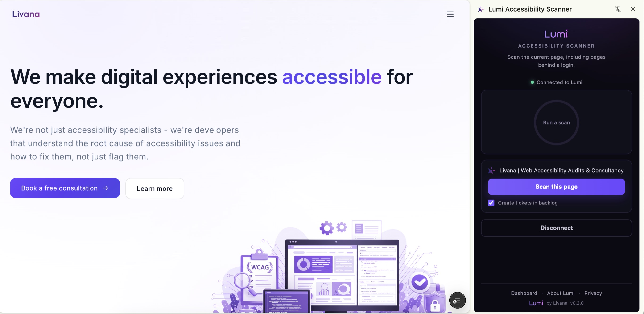Click 'Livana | Web Accessibility Audits & Consultancy' title
644x314 pixels.
tap(561, 170)
